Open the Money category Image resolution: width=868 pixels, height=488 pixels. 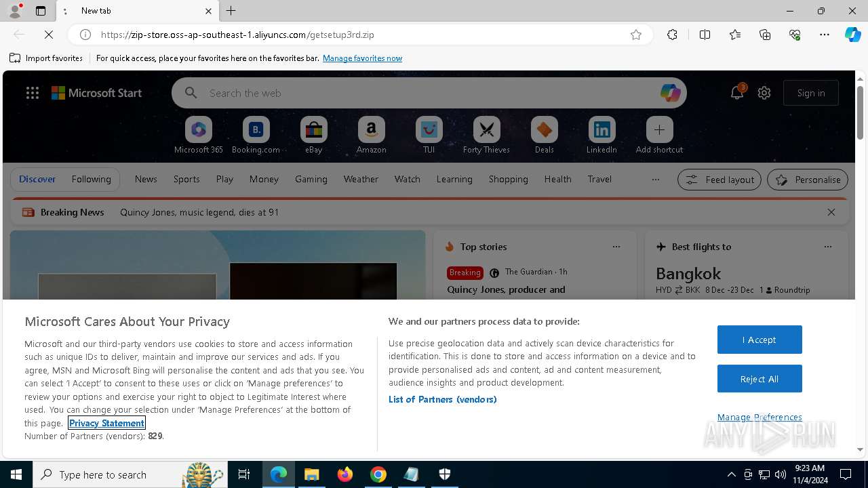coord(264,179)
